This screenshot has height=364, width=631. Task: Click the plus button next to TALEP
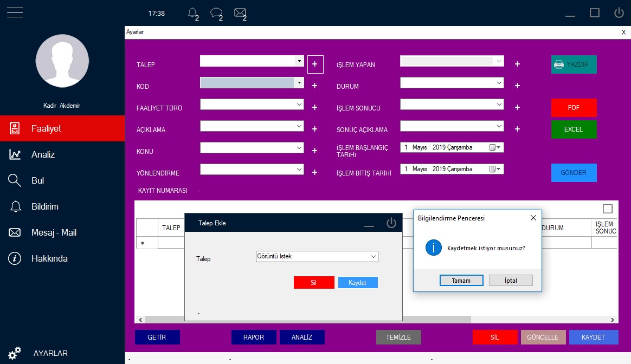[x=315, y=64]
